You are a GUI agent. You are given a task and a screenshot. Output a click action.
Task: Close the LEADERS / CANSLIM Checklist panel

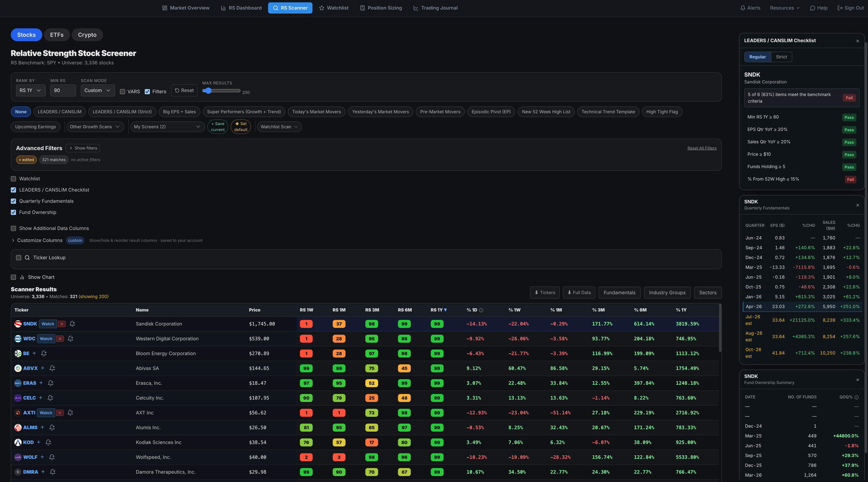[x=858, y=41]
